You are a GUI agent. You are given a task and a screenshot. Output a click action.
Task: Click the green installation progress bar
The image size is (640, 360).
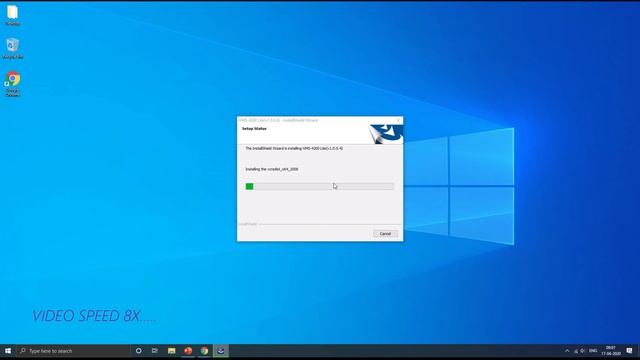point(320,187)
